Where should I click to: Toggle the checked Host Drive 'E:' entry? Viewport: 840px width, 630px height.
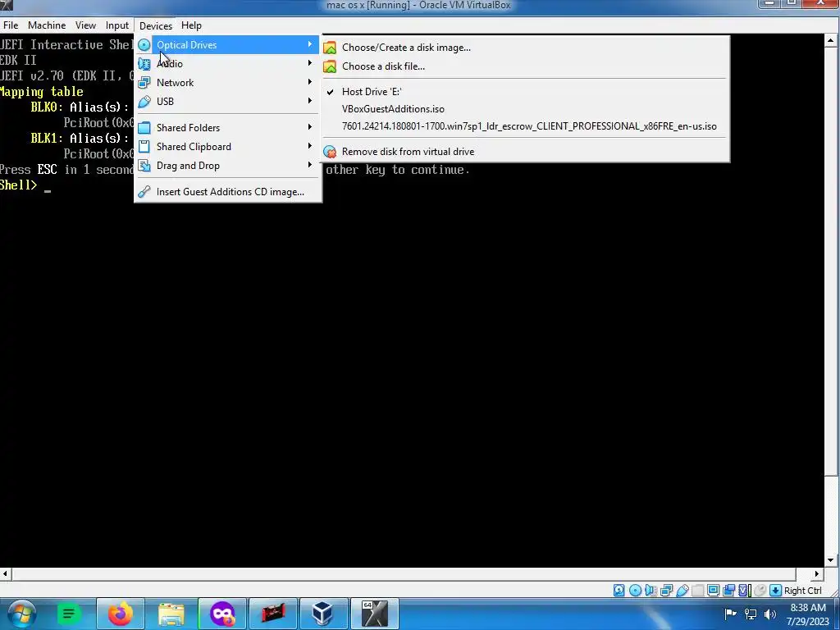(526, 92)
